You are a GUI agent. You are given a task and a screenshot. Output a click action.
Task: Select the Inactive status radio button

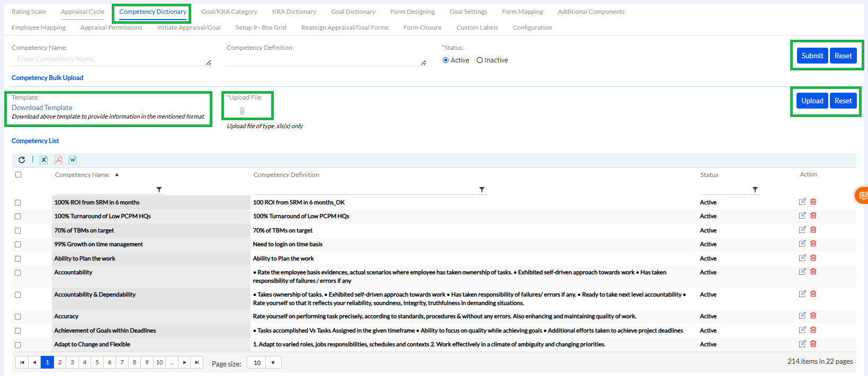click(x=480, y=60)
